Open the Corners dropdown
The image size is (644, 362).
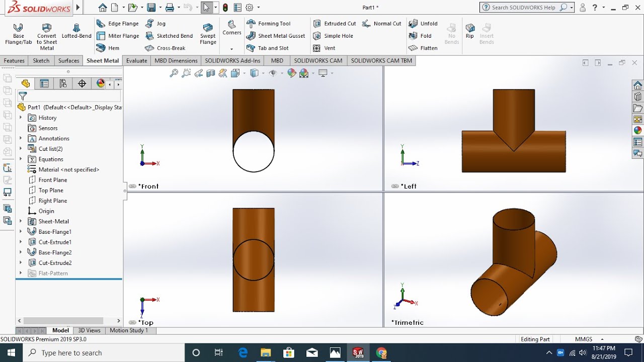pyautogui.click(x=232, y=49)
